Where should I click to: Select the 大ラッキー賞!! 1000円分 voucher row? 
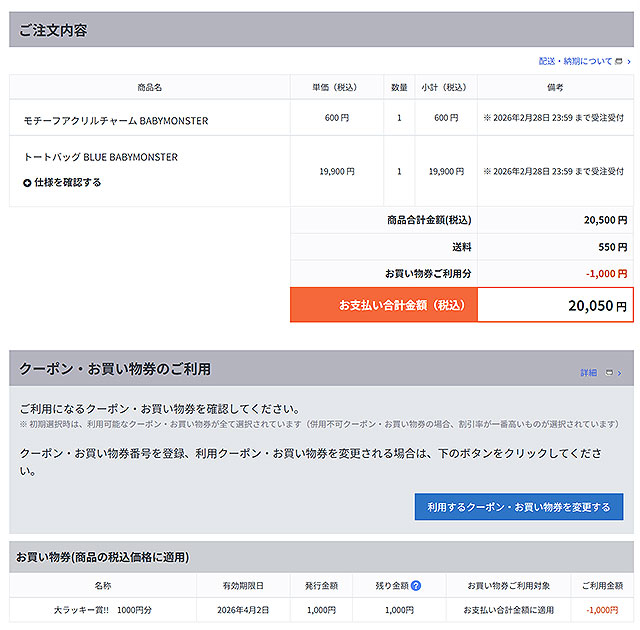tap(103, 609)
